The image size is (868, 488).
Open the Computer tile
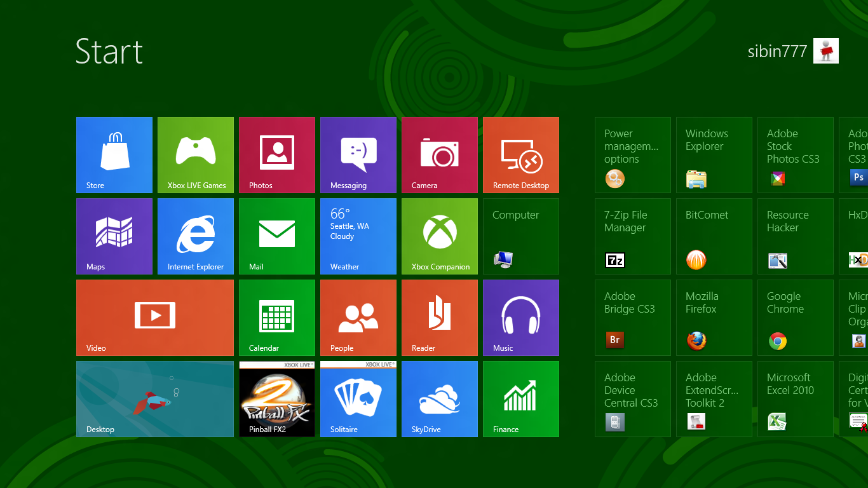(x=520, y=236)
